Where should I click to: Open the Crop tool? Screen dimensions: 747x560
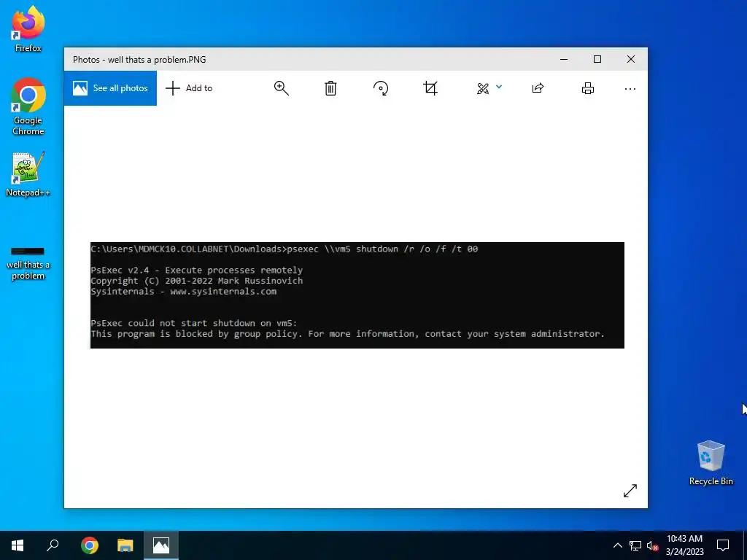(430, 88)
